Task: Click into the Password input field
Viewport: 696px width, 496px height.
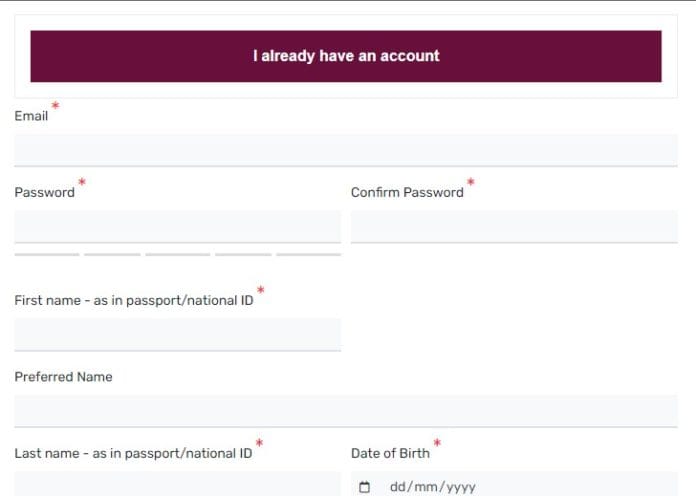Action: click(x=177, y=226)
